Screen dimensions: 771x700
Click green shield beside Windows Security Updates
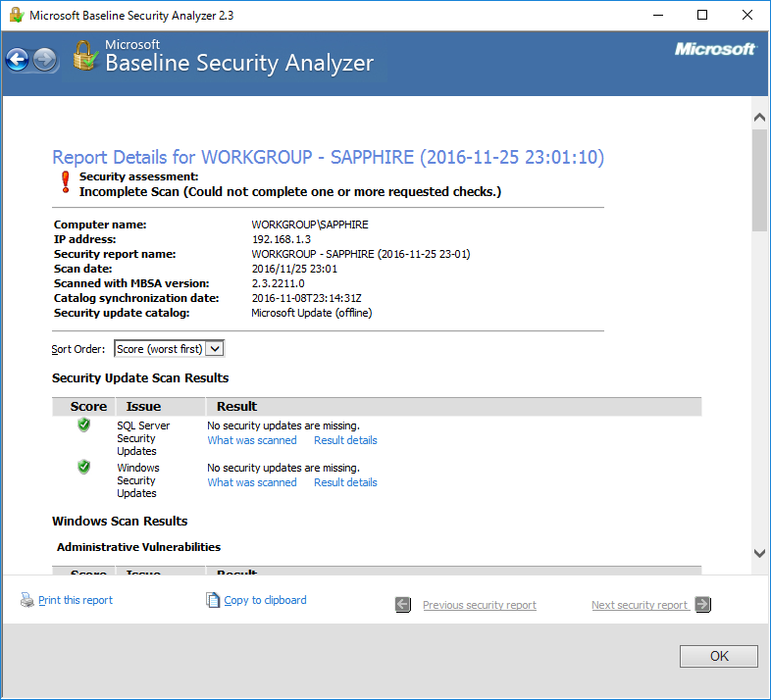pos(84,467)
